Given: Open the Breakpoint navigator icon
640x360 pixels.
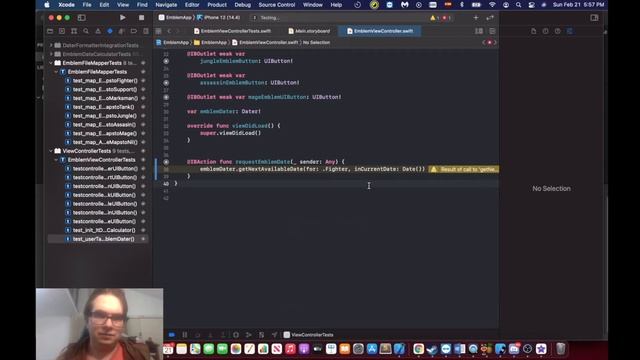Looking at the screenshot, I should (x=133, y=31).
